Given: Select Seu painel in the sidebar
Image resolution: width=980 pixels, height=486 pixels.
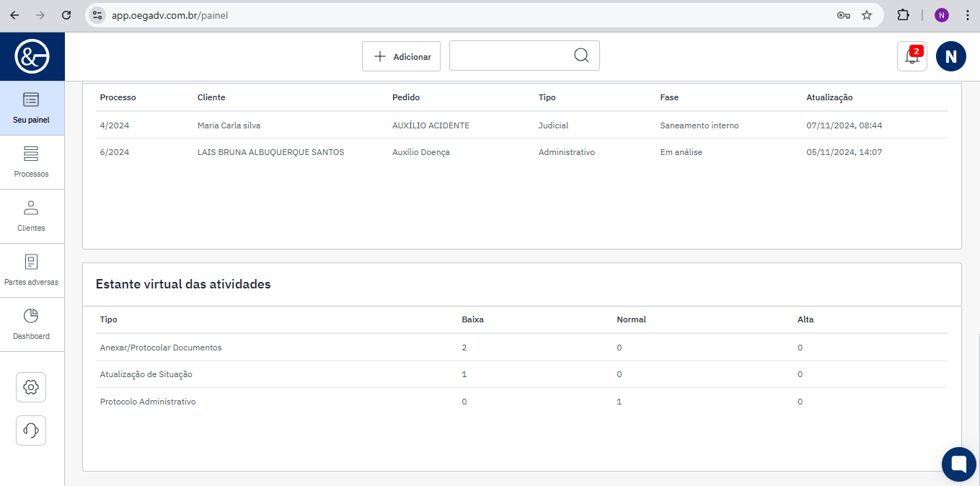Looking at the screenshot, I should pos(32,108).
